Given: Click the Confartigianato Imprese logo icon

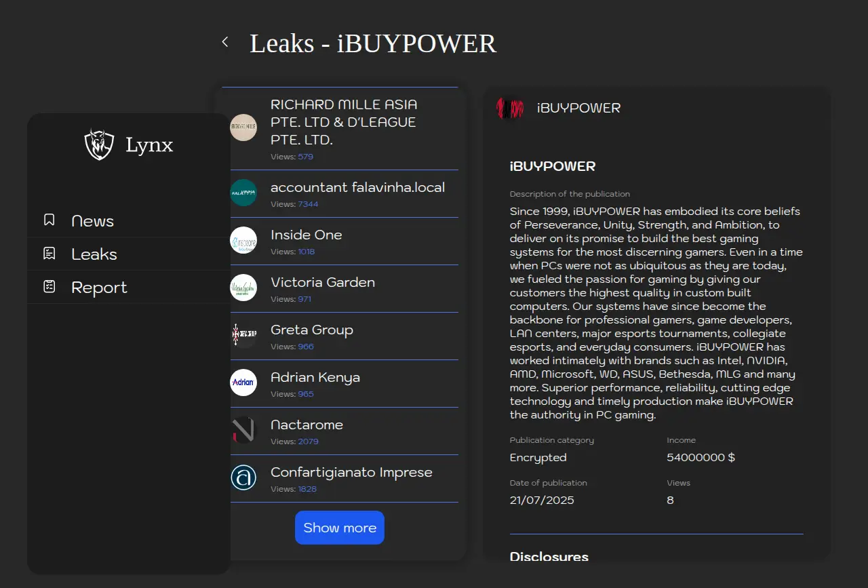Looking at the screenshot, I should click(x=243, y=477).
